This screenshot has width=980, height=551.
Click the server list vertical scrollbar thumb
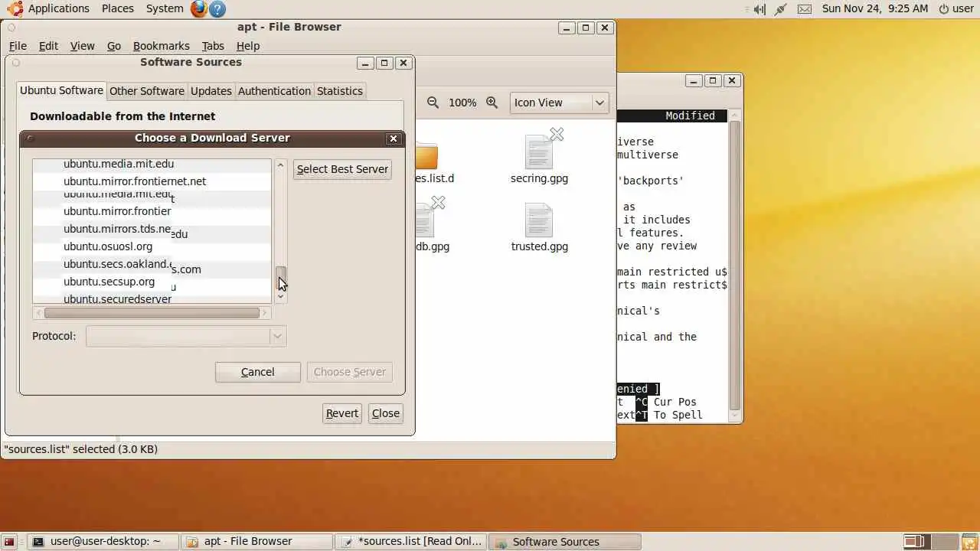click(281, 279)
